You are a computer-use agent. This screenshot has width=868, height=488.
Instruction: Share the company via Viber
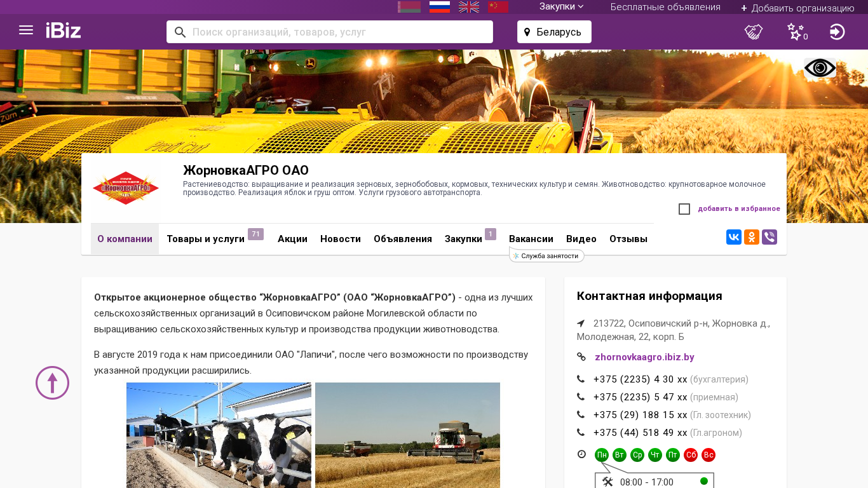pyautogui.click(x=770, y=237)
